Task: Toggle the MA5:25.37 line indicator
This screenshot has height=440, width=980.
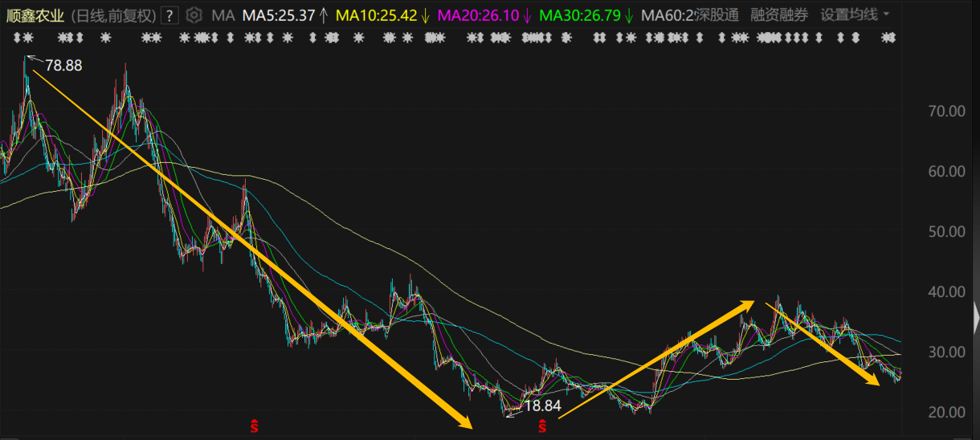Action: click(279, 14)
